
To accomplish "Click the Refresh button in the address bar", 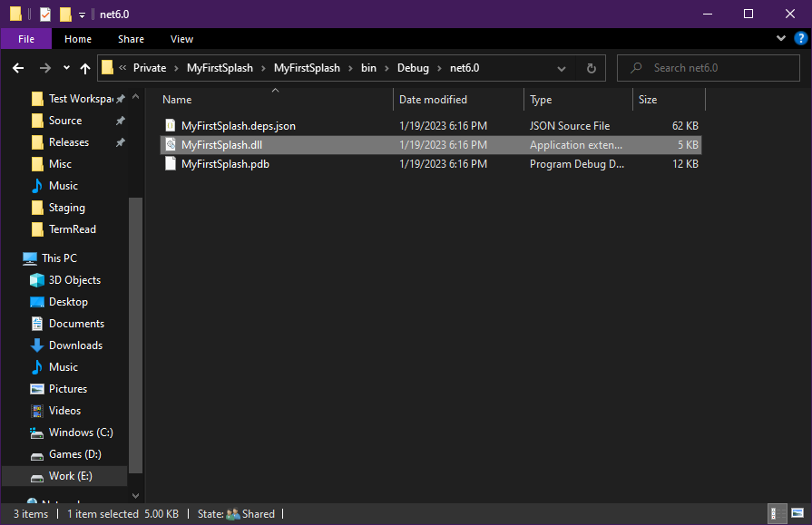I will [591, 68].
